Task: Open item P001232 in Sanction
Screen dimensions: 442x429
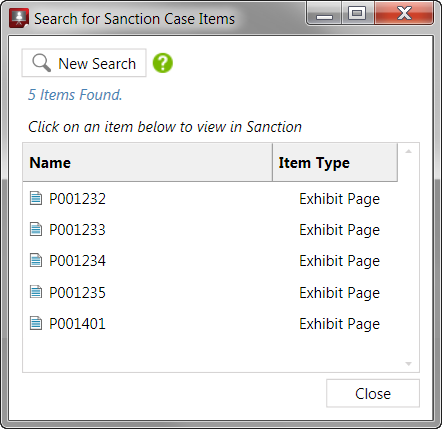Action: point(77,199)
